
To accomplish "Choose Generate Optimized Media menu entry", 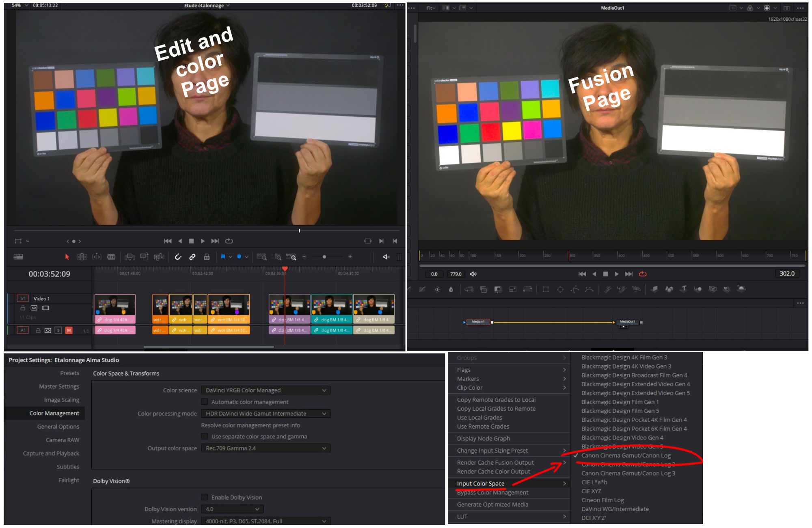I will tap(492, 504).
